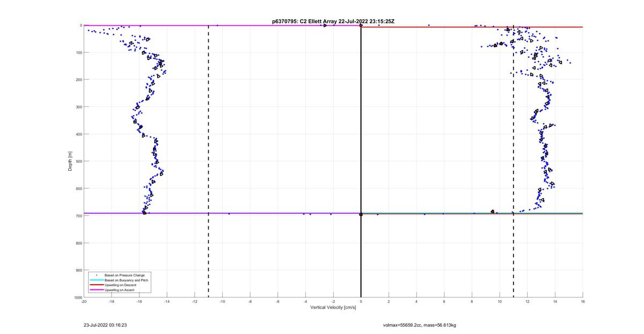The image size is (644, 334).
Task: Click x-axis tick label '2'
Action: 389,302
